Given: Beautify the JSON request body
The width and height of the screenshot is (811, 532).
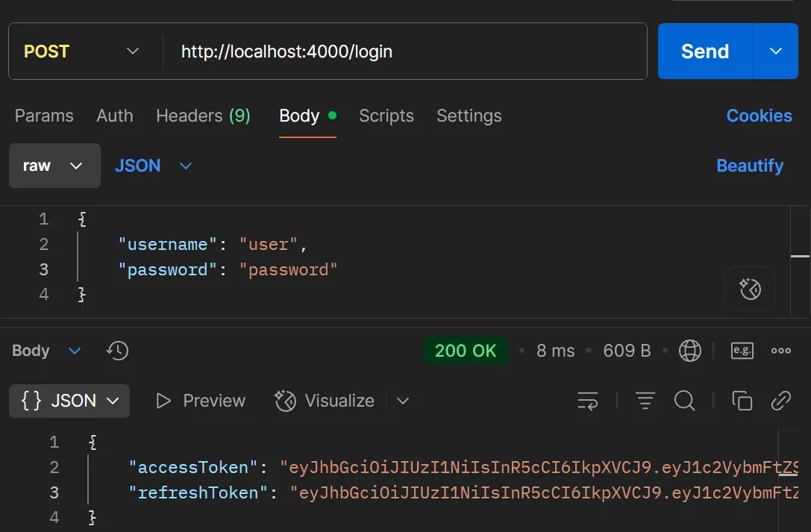Looking at the screenshot, I should tap(750, 166).
